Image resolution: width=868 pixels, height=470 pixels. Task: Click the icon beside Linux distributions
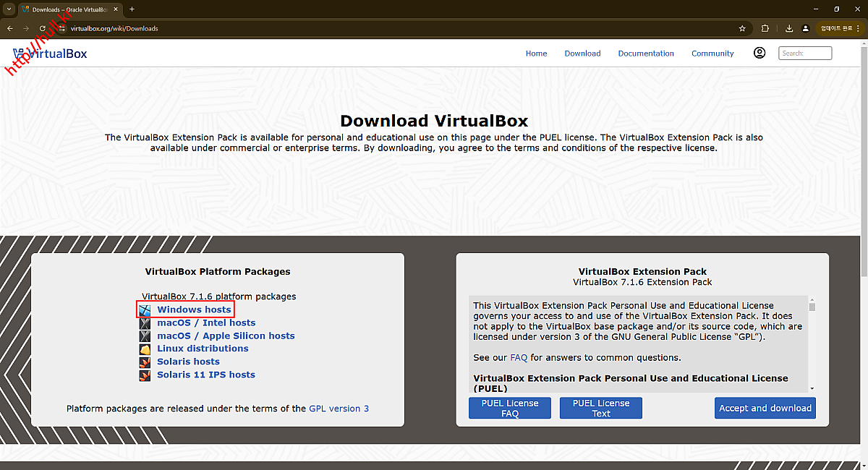(145, 349)
